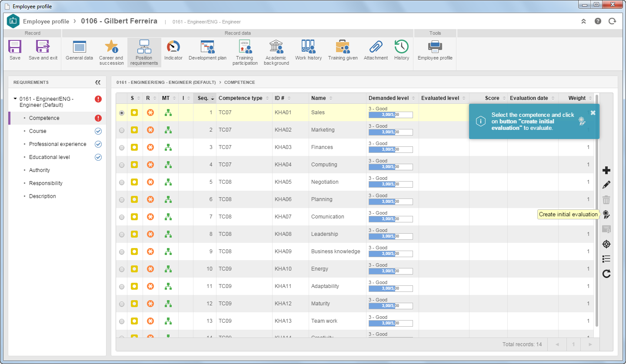Select the radio button for Negotiation row
The width and height of the screenshot is (626, 364).
coord(122,182)
